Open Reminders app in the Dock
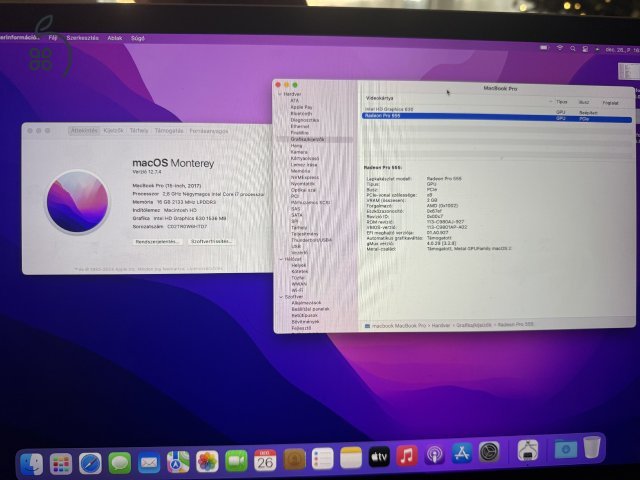The width and height of the screenshot is (640, 480). point(322,459)
